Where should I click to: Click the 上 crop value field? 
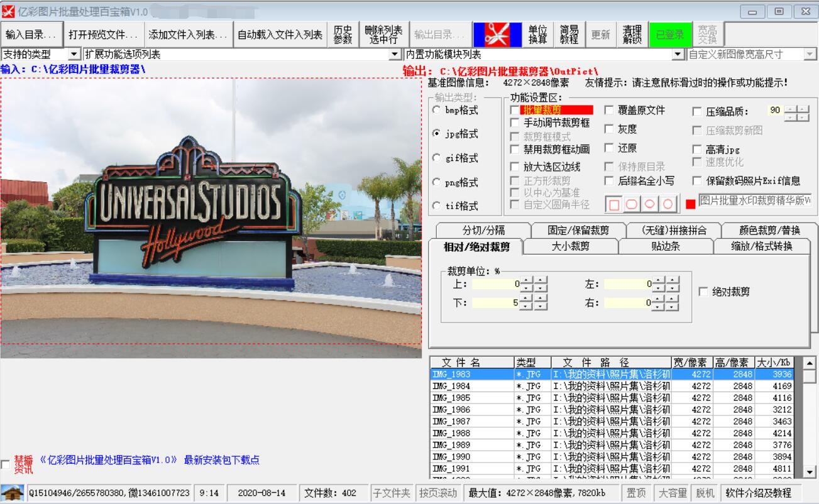(x=497, y=284)
